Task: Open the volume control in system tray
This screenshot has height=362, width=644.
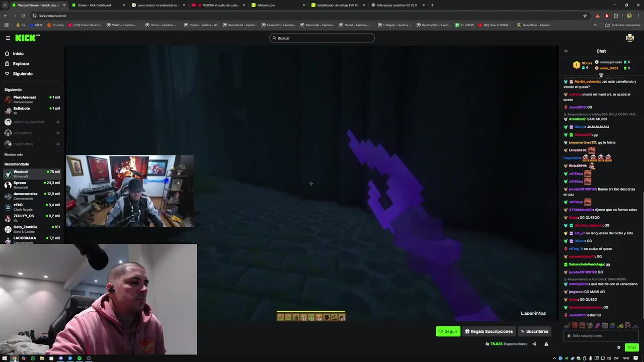Action: (609, 358)
